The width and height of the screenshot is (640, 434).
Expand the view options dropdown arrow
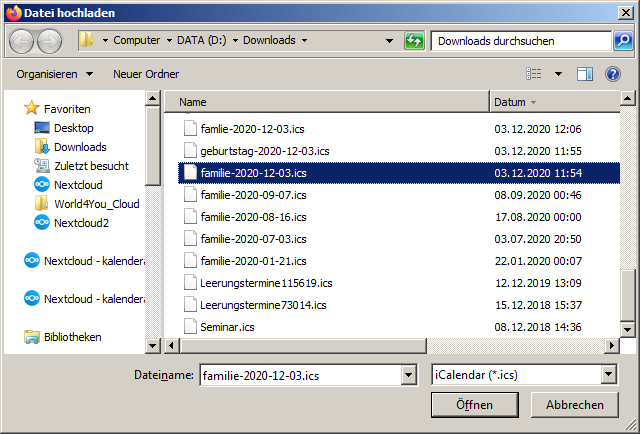coord(558,74)
